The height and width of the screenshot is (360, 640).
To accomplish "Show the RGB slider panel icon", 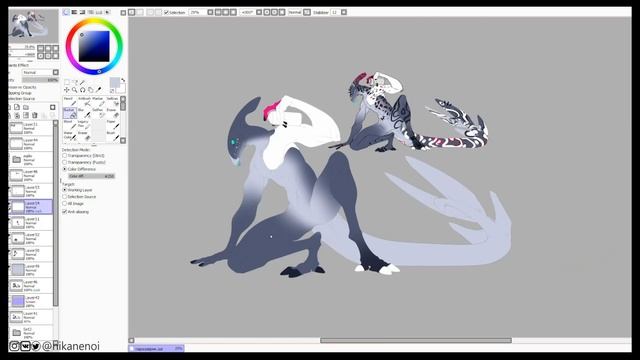I will point(74,12).
